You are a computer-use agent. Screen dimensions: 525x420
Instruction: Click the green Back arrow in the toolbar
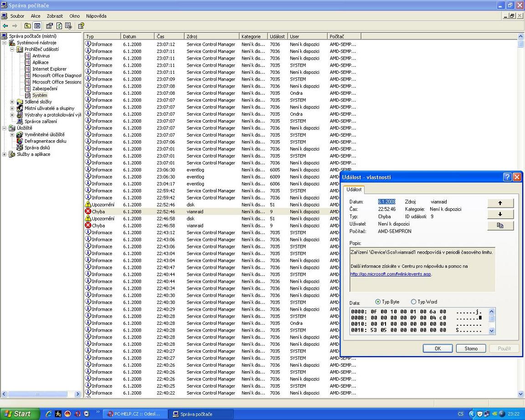tap(5, 26)
